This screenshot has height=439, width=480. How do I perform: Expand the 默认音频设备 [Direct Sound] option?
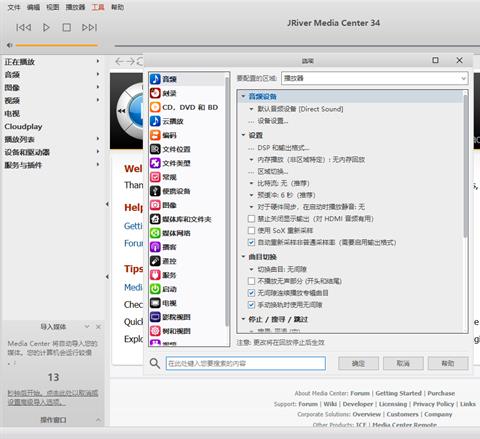click(252, 109)
